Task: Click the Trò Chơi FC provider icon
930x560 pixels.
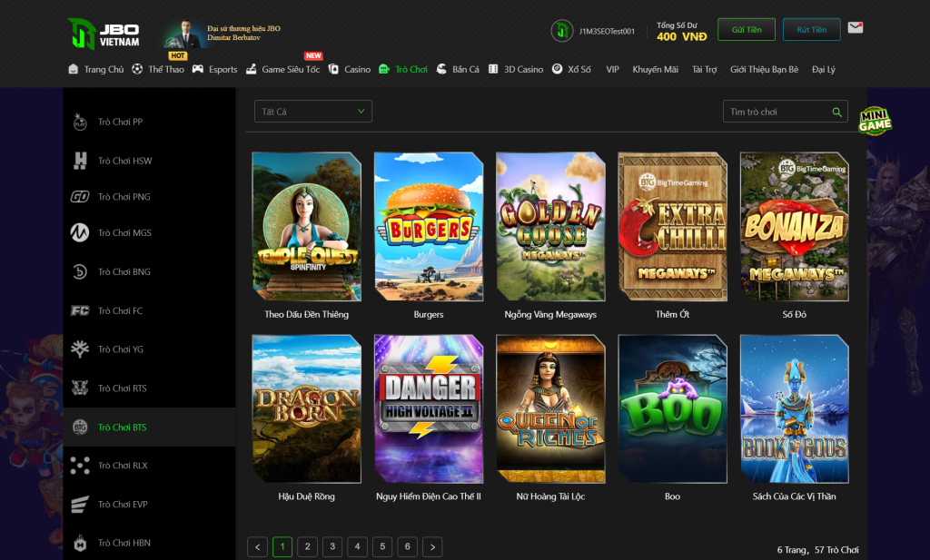Action: tap(80, 310)
